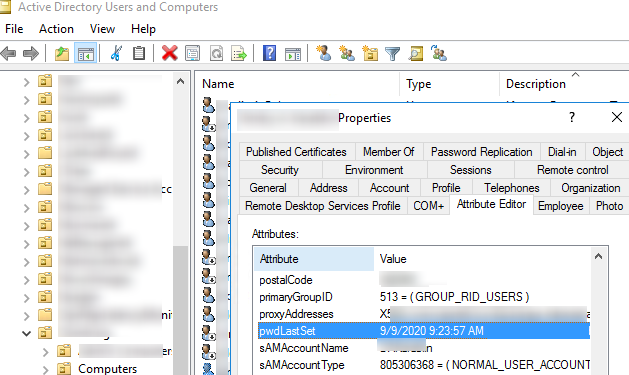Click the attribute list scroll-up arrow
The width and height of the screenshot is (629, 375).
click(x=599, y=256)
